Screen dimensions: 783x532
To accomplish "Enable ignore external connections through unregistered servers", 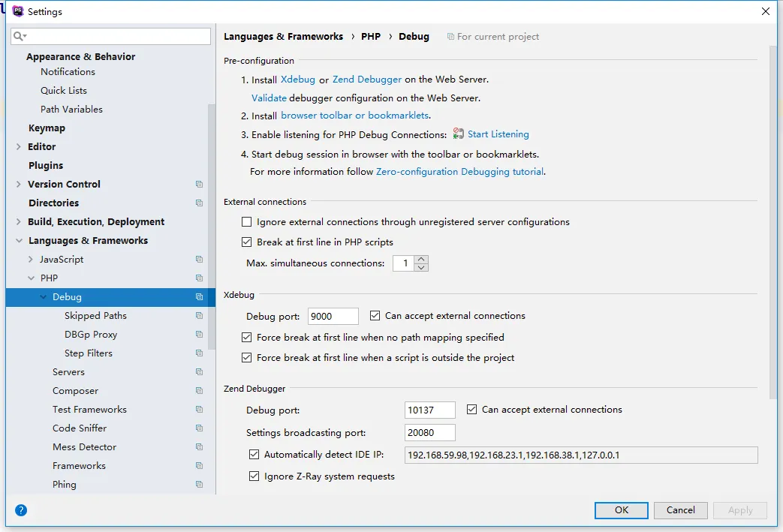I will click(246, 222).
